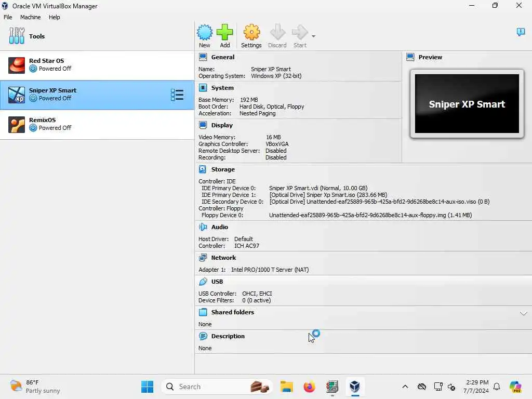532x399 pixels.
Task: Click the Unattended aux-iso.viso optical drive entry
Action: 379,202
